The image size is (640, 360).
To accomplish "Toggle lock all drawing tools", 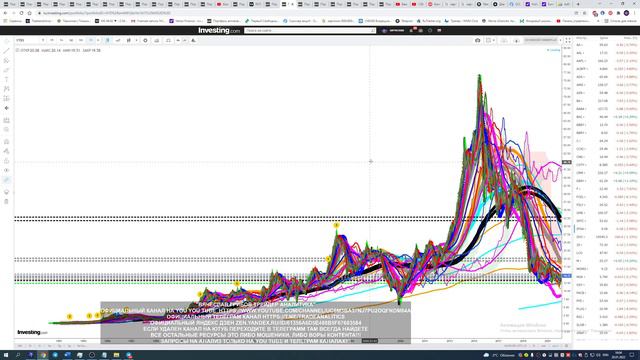I will [x=7, y=161].
